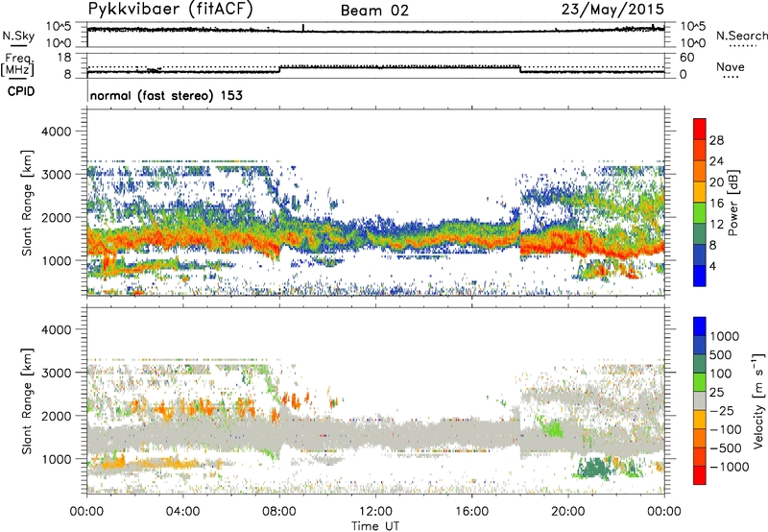Click the Nave legend label
The height and width of the screenshot is (532, 768).
(x=731, y=66)
